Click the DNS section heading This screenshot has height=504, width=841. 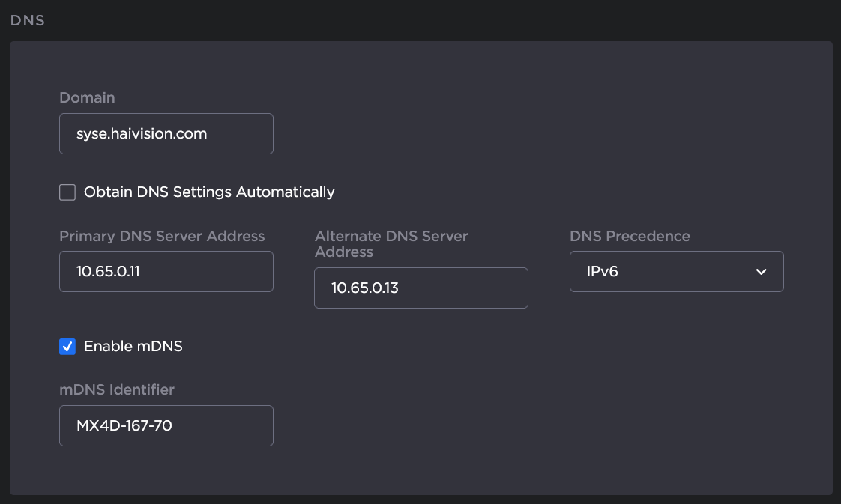[28, 21]
